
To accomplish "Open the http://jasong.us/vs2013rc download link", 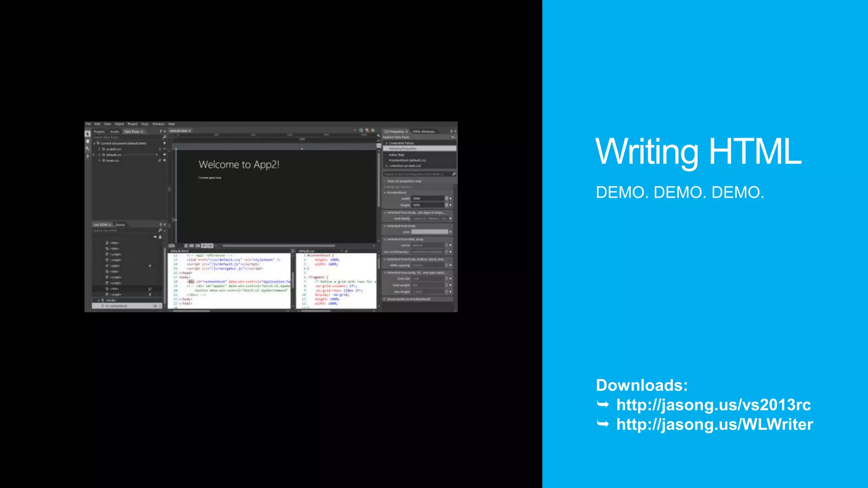I will click(x=713, y=405).
